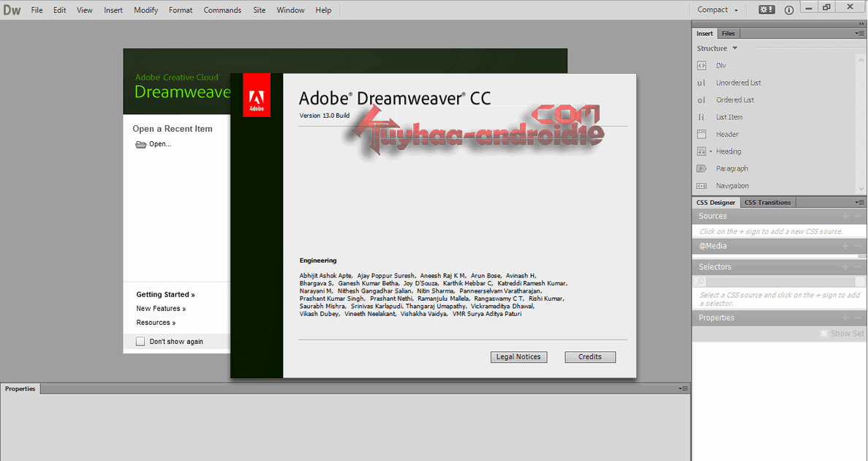Open the Format menu

pos(181,10)
